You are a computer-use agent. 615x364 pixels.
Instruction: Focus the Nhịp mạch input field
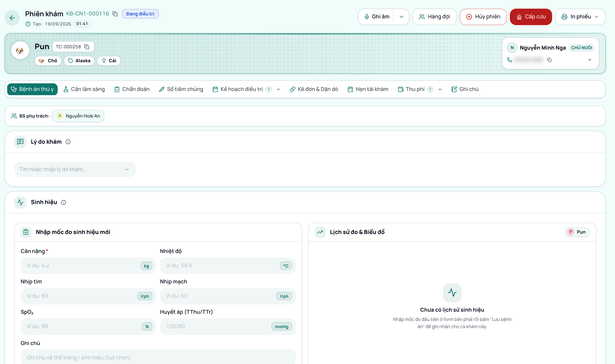click(228, 296)
